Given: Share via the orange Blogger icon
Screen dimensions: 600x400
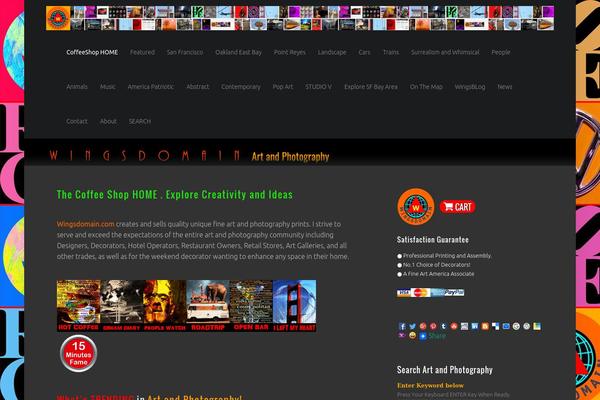Looking at the screenshot, I should (485, 326).
